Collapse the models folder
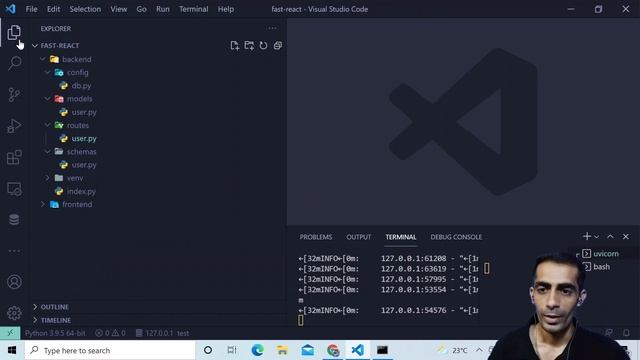 tap(48, 99)
